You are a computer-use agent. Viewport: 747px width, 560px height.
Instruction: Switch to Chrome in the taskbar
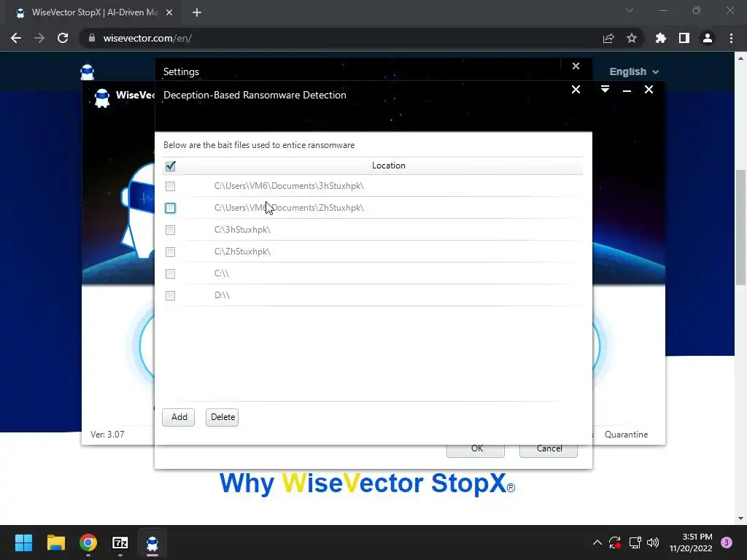click(88, 542)
